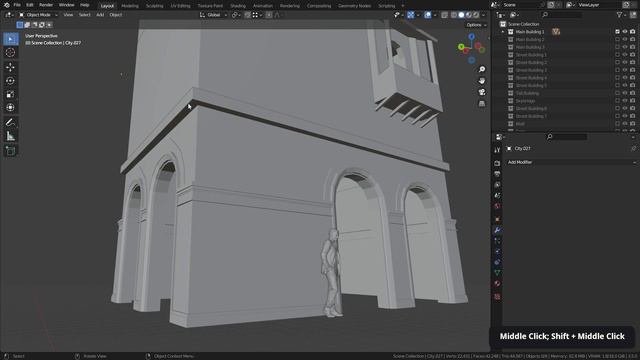Activate the Transform tool
This screenshot has width=640, height=360.
pyautogui.click(x=11, y=107)
